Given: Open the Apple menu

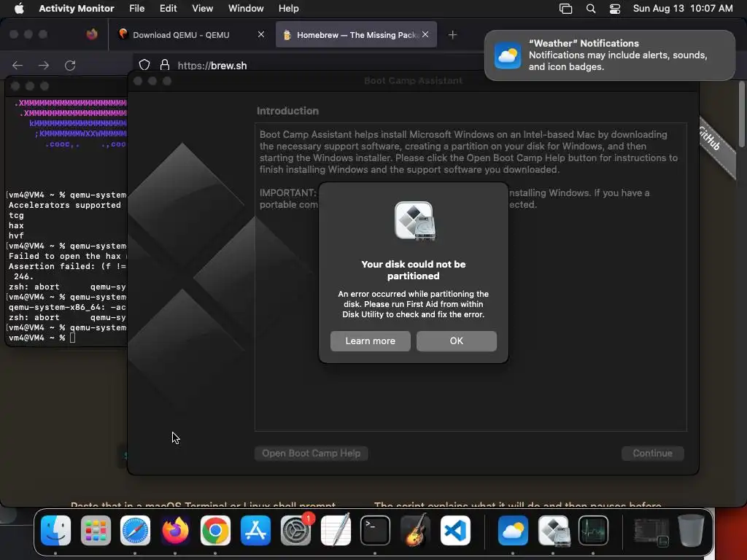Looking at the screenshot, I should (19, 8).
